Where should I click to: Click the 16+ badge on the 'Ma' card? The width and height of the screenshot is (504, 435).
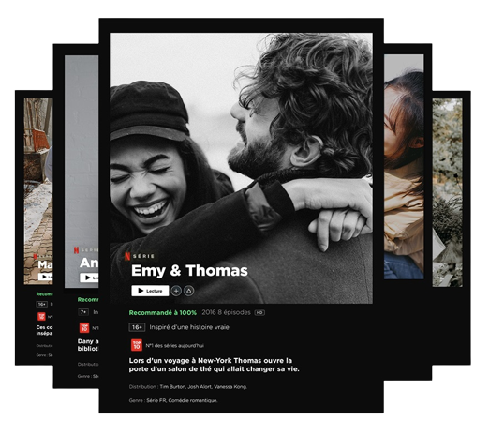coord(42,304)
